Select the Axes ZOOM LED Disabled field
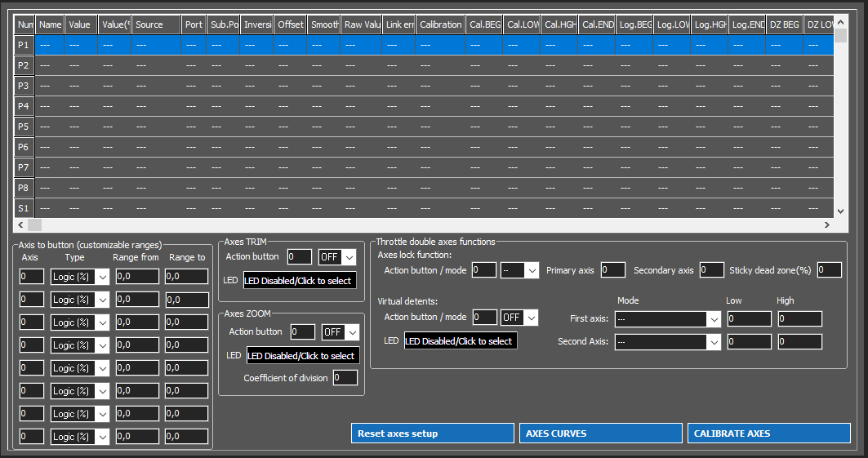 [303, 356]
